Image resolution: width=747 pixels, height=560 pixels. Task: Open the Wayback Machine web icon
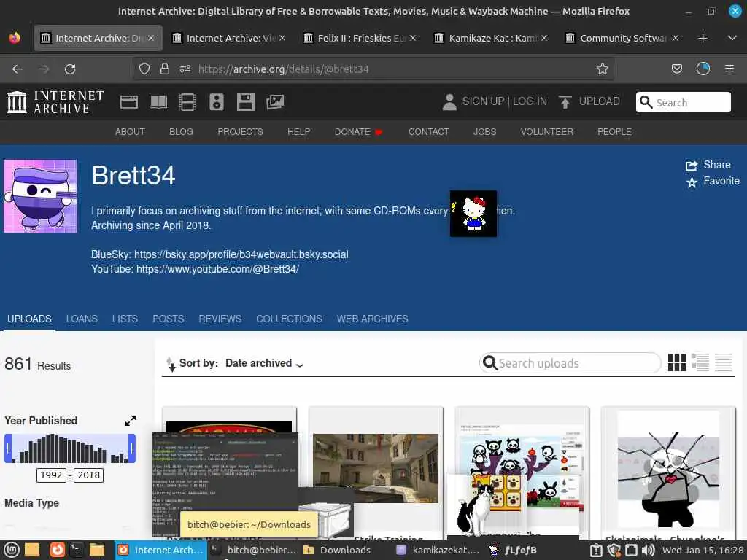tap(128, 102)
